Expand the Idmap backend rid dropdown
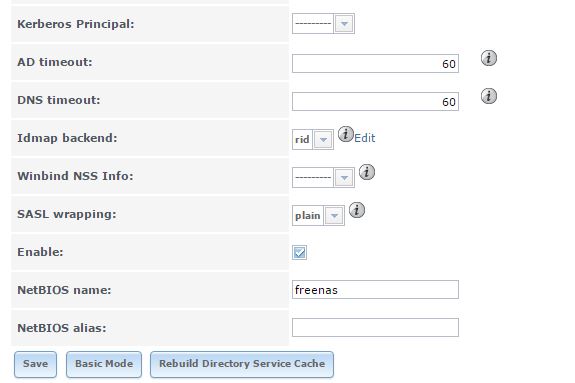This screenshot has height=383, width=575. click(323, 139)
